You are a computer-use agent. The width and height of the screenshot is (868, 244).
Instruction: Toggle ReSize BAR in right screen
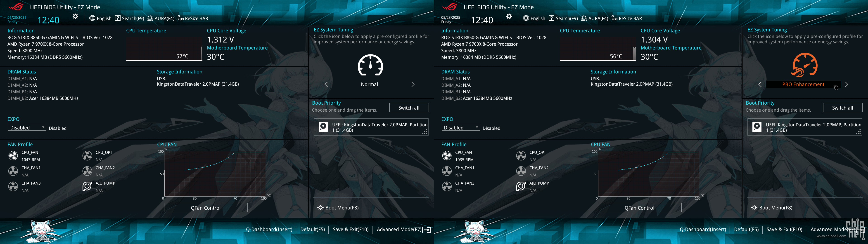pos(626,18)
